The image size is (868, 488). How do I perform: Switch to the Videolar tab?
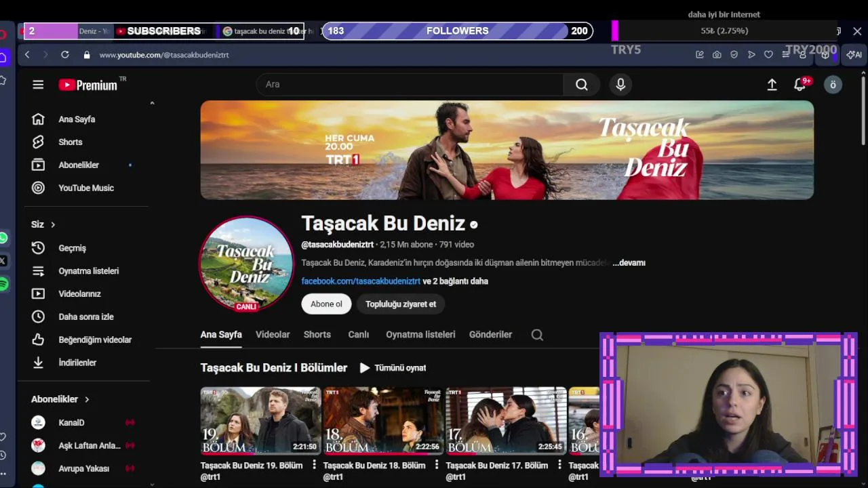273,335
